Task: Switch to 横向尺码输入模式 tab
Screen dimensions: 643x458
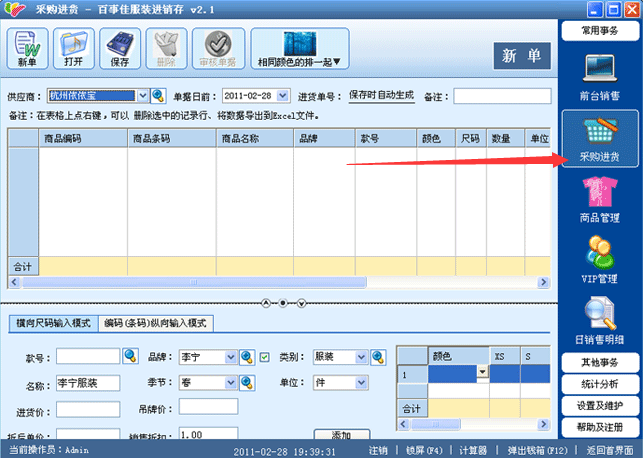Action: coord(53,323)
